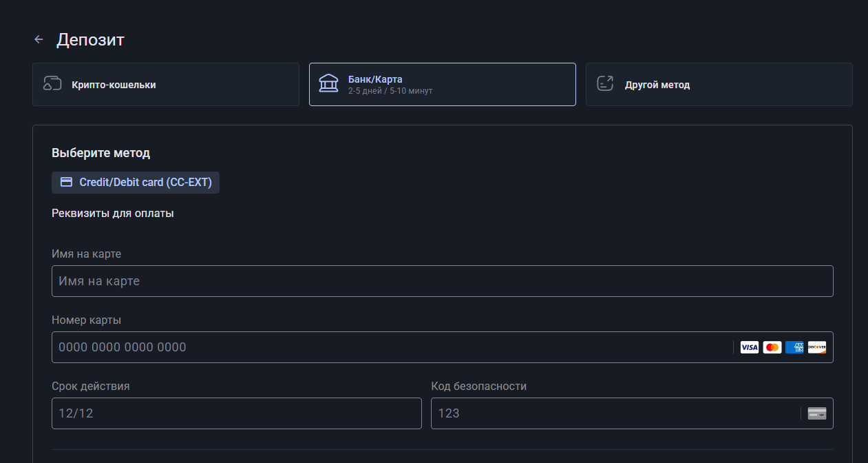The width and height of the screenshot is (868, 463).
Task: Focus the Имя на карте input field
Action: tap(443, 281)
